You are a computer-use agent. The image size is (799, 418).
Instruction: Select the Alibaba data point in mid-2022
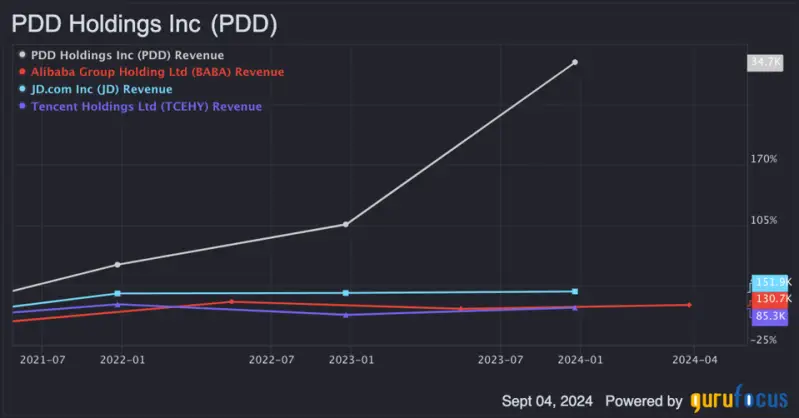tap(231, 302)
